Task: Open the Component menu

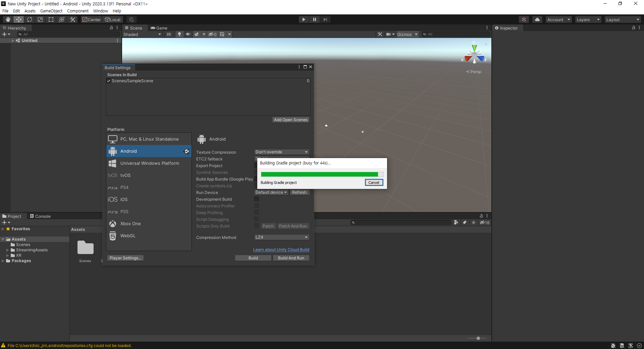Action: tap(78, 11)
